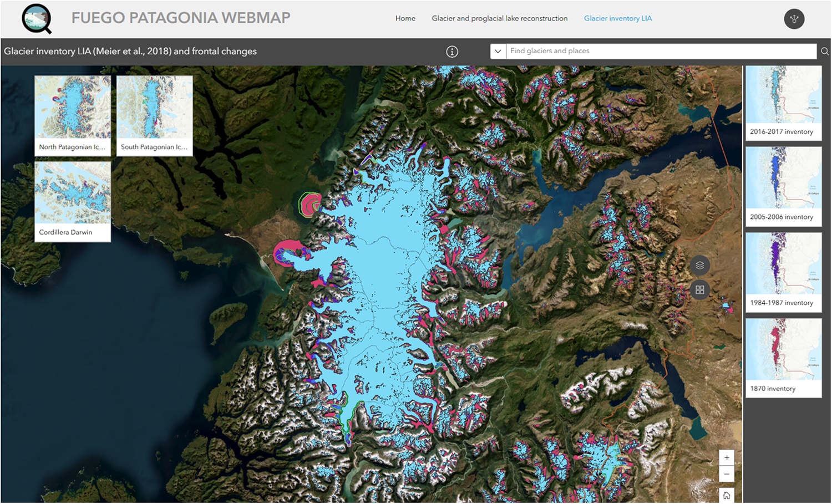
Task: Expand the search source dropdown arrow
Action: point(498,51)
